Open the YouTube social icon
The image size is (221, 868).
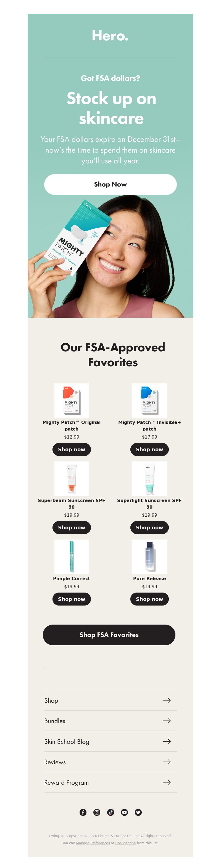click(x=125, y=812)
